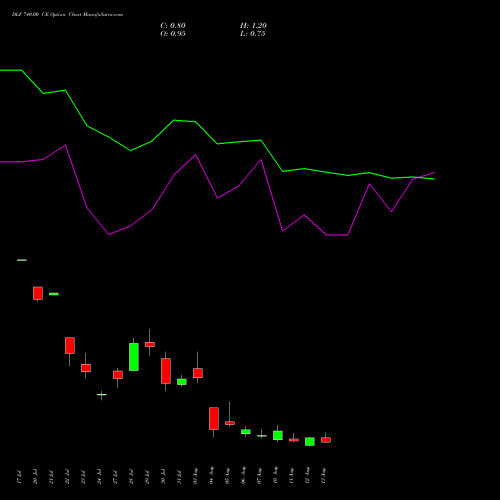Click the green candlestick above 10 Aug

(278, 435)
